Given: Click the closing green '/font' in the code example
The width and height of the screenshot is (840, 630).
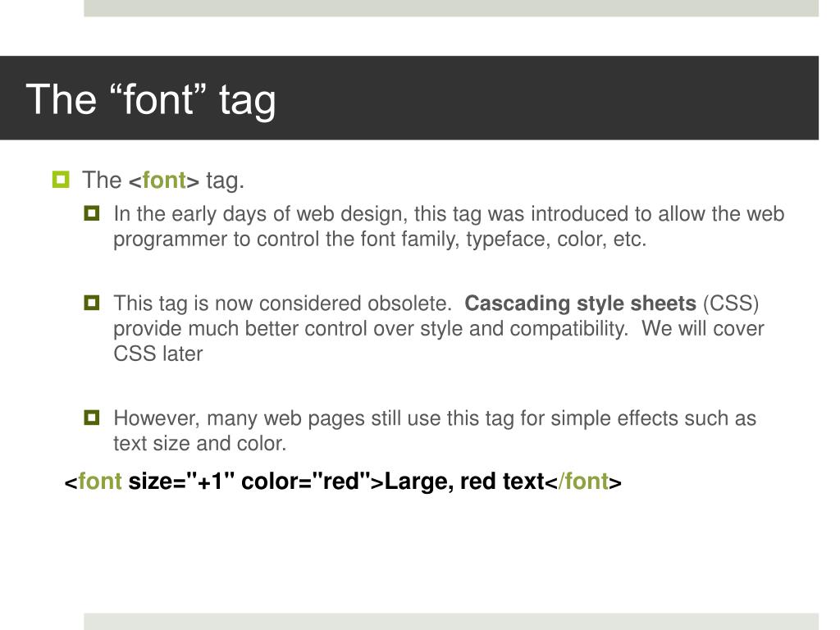Looking at the screenshot, I should pos(583,481).
